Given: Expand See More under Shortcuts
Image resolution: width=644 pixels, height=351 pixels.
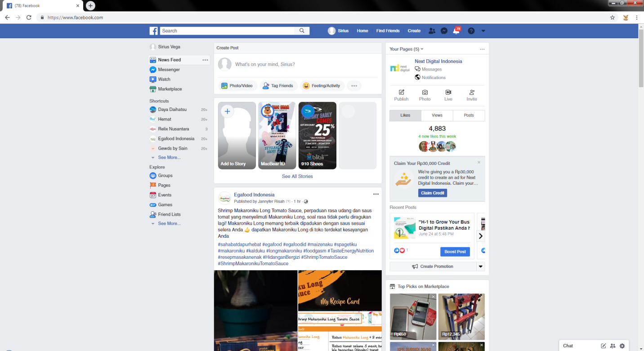Looking at the screenshot, I should pos(169,157).
